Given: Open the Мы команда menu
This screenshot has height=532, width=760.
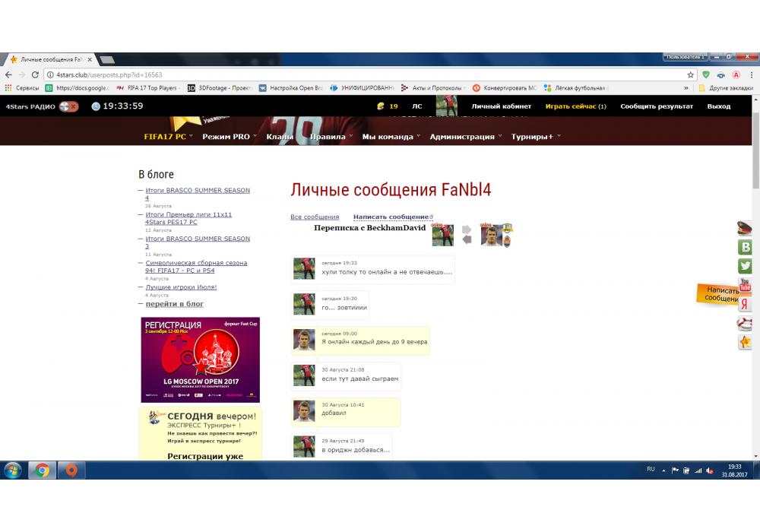Looking at the screenshot, I should coord(391,137).
